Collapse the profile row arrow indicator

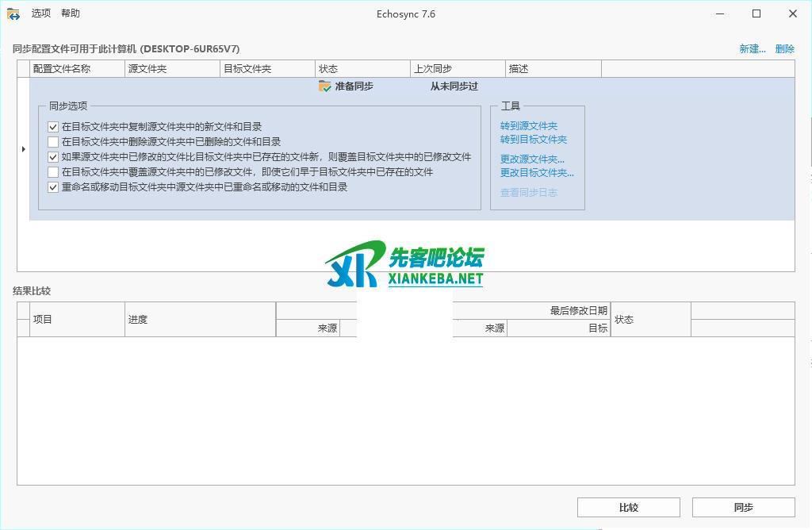point(23,149)
